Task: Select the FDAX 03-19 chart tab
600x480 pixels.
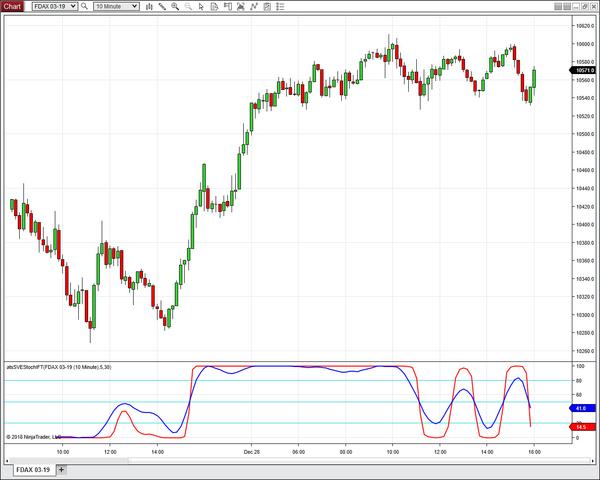Action: [x=33, y=470]
